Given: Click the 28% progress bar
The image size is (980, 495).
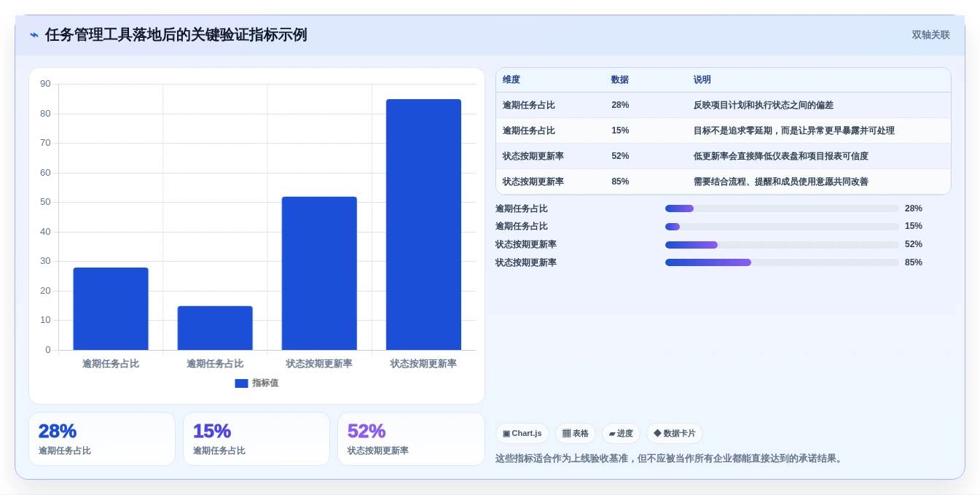Looking at the screenshot, I should pyautogui.click(x=782, y=208).
